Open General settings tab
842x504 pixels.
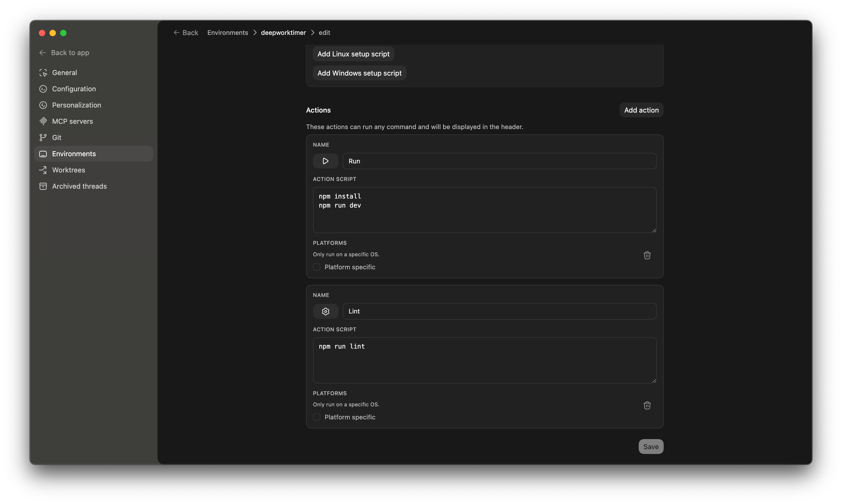point(64,73)
